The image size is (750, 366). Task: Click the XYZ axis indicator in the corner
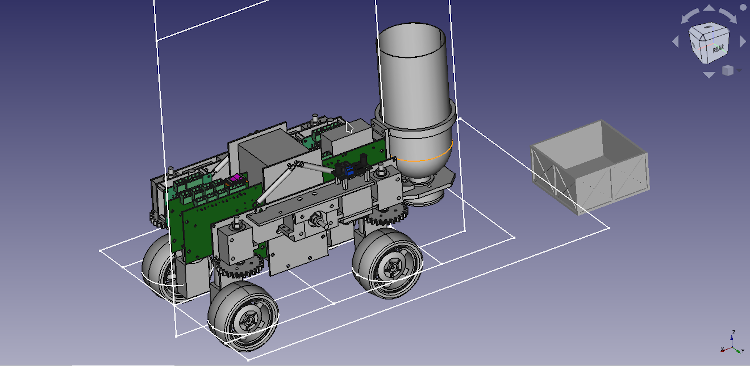tap(732, 343)
